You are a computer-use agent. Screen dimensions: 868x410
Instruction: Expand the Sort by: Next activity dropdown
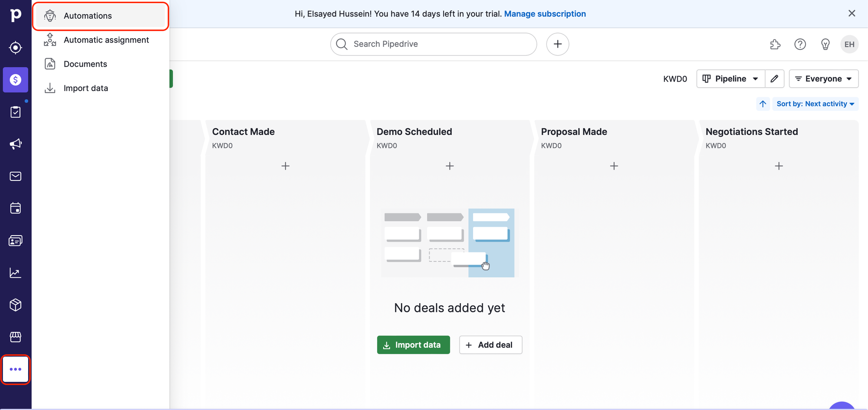pyautogui.click(x=815, y=104)
